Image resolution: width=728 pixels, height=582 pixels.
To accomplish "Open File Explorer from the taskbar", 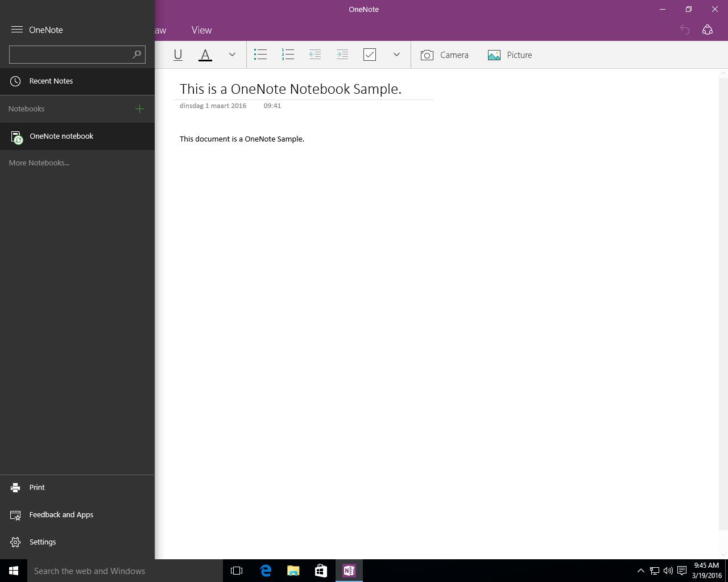I will [x=293, y=571].
